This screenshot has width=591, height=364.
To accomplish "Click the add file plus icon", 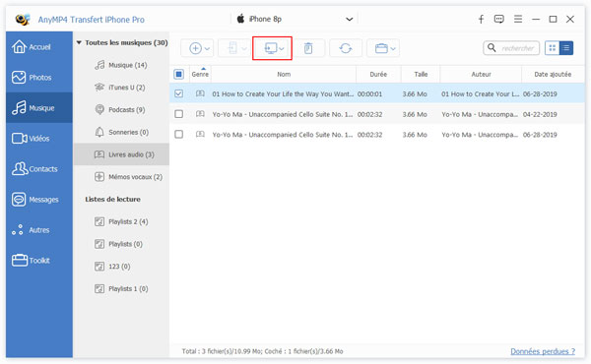I will tap(195, 48).
